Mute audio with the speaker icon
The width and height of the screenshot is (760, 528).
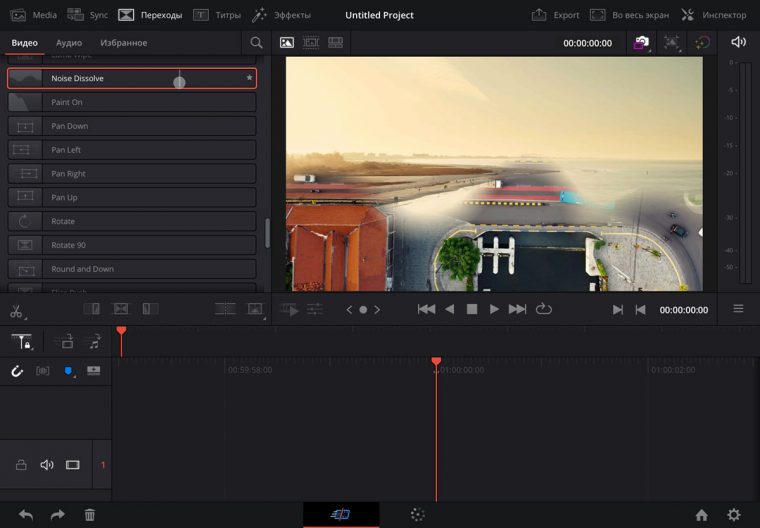pyautogui.click(x=738, y=42)
